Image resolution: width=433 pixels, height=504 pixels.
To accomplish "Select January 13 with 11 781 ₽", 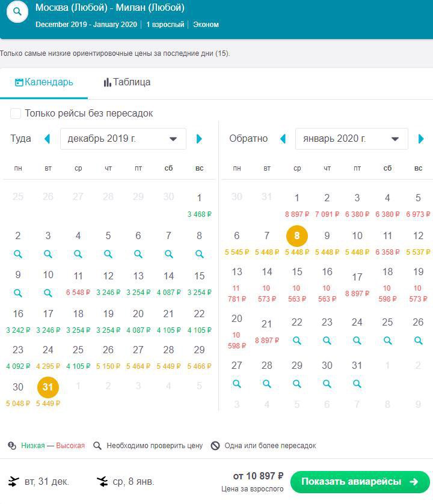I will (x=237, y=285).
